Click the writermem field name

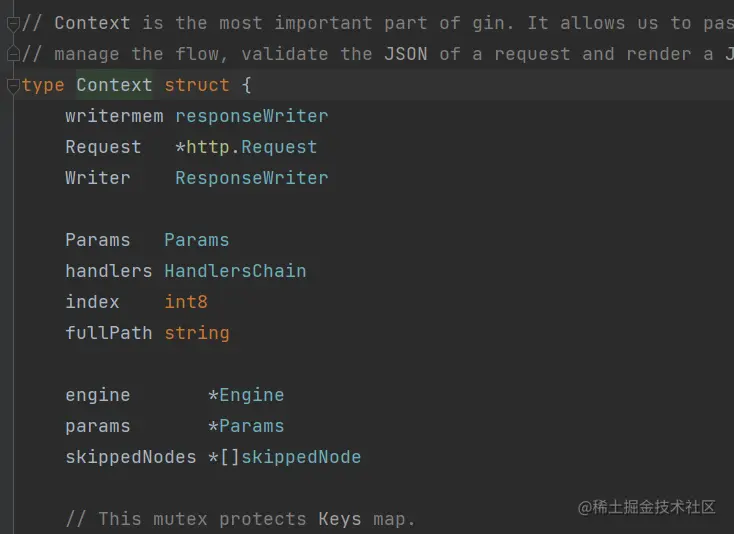coord(114,116)
